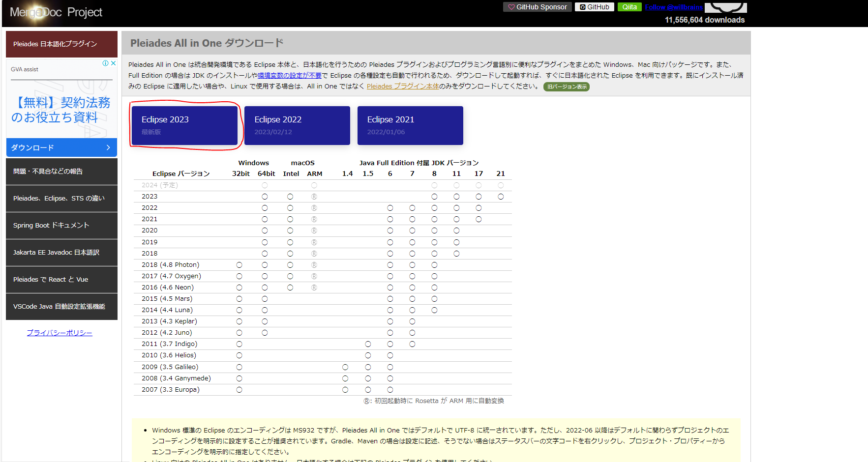The height and width of the screenshot is (462, 868).
Task: Click the ad info icon
Action: coord(105,63)
